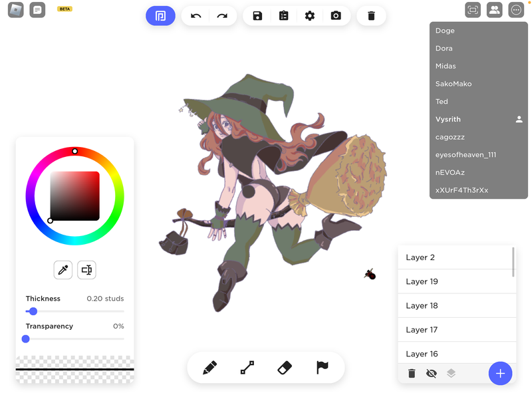Open the Roblox main menu
532x399 pixels.
(15, 10)
